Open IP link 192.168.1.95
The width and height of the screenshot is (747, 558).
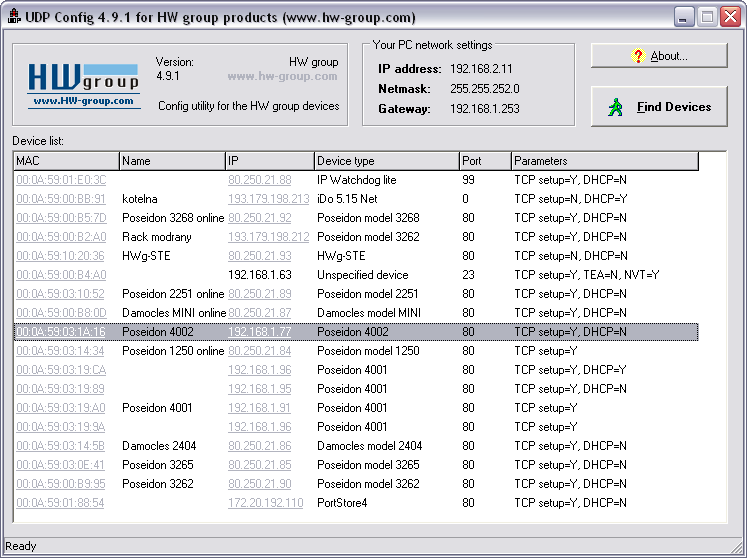point(260,389)
